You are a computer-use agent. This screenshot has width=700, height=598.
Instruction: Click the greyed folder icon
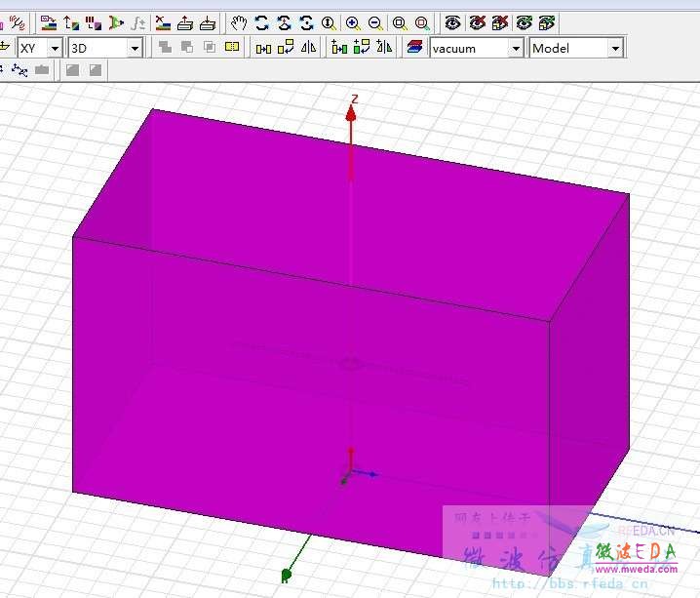(x=42, y=70)
